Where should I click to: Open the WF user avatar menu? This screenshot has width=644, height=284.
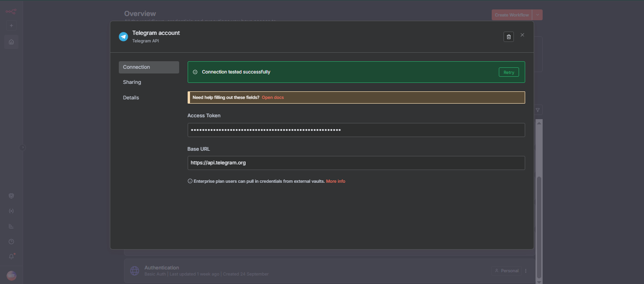pos(11,275)
